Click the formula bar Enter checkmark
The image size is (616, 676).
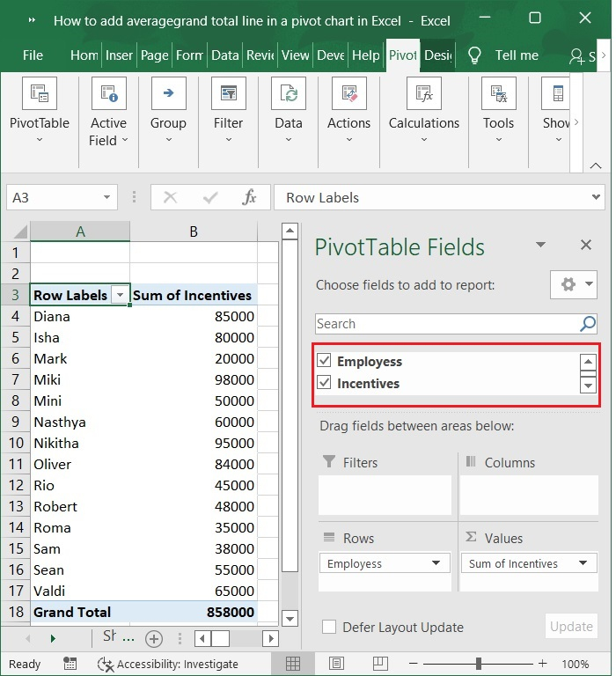[210, 197]
